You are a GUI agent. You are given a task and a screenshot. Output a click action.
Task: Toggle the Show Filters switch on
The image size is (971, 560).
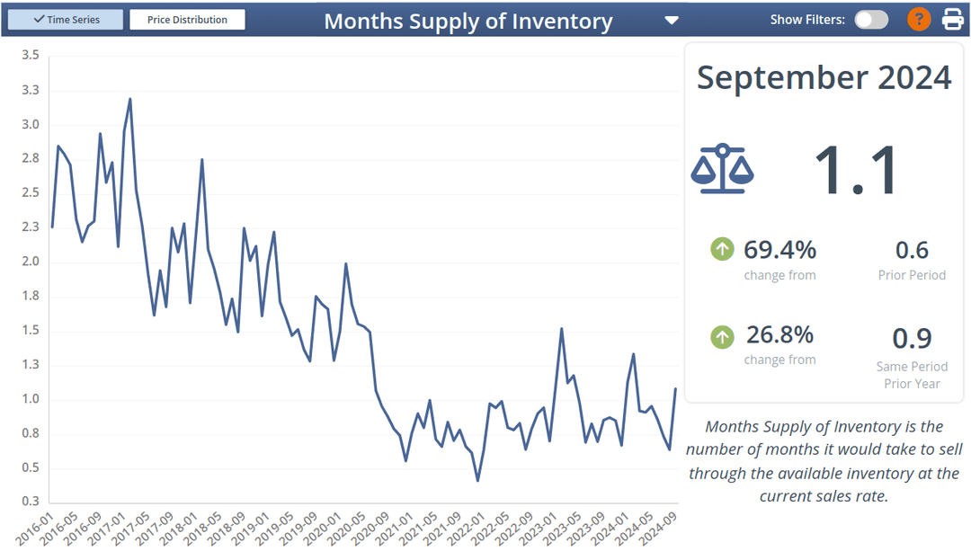(x=870, y=18)
